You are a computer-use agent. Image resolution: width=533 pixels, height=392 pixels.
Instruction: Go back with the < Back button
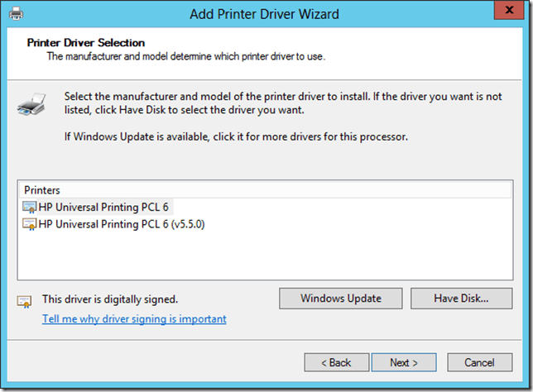tap(336, 362)
